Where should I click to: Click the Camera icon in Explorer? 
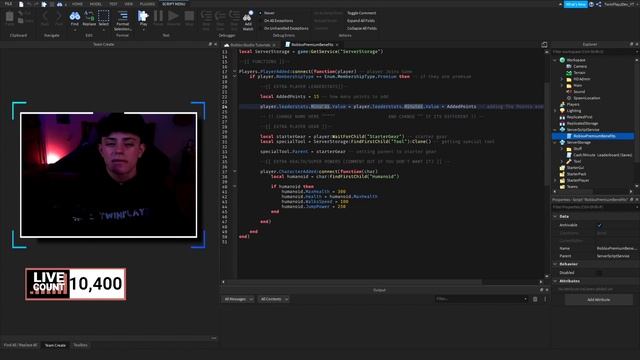[569, 66]
